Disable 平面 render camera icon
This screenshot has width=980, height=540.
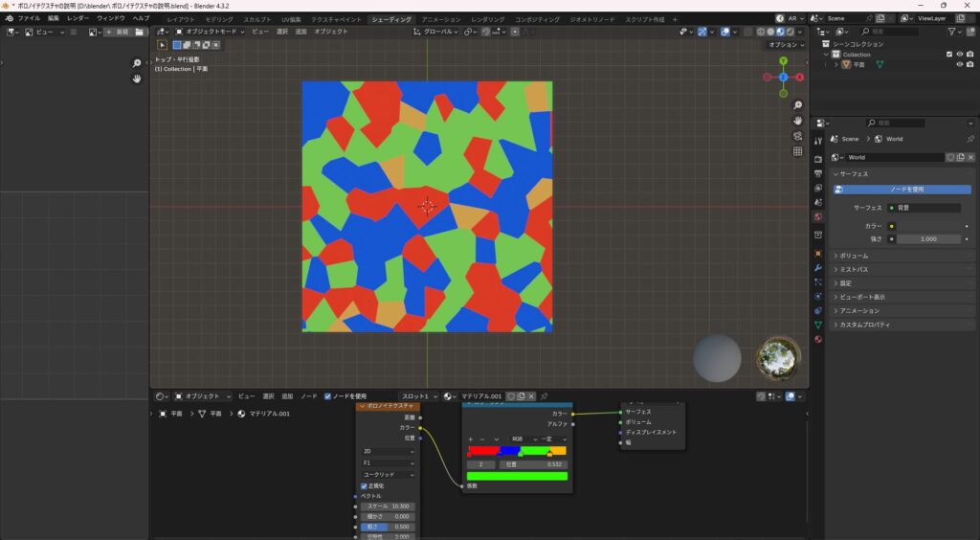[x=970, y=64]
